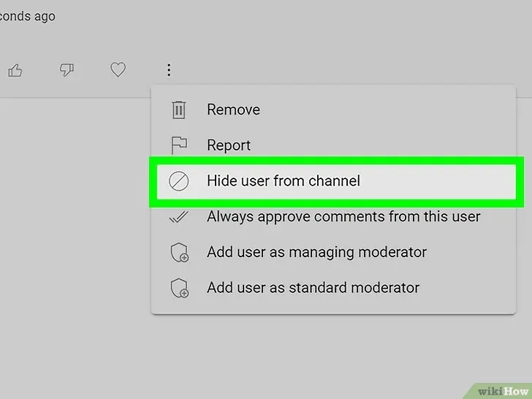Choose Add user as standard moderator

click(333, 288)
